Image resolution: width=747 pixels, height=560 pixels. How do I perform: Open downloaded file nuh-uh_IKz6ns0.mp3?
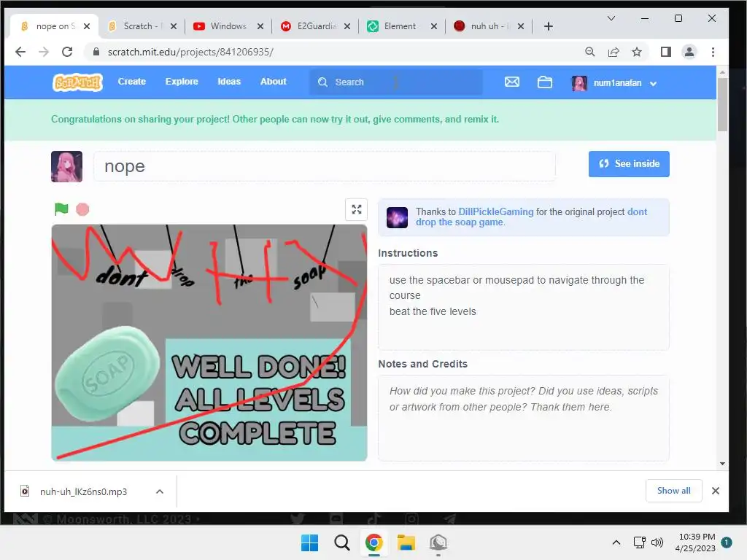point(83,491)
